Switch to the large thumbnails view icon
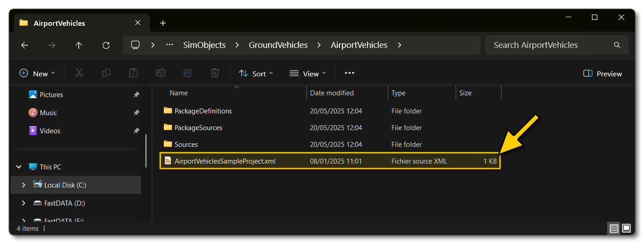 pyautogui.click(x=626, y=229)
